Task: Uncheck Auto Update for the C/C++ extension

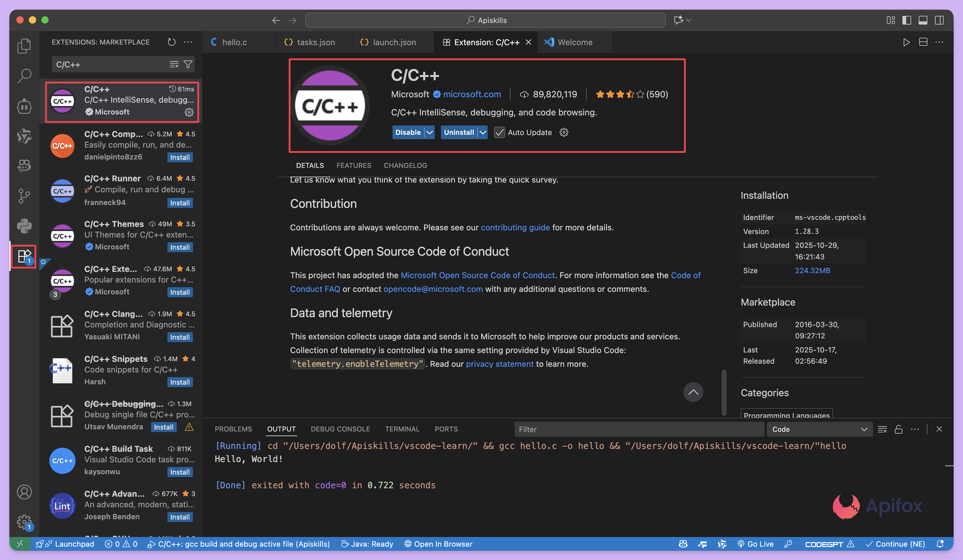Action: tap(499, 132)
